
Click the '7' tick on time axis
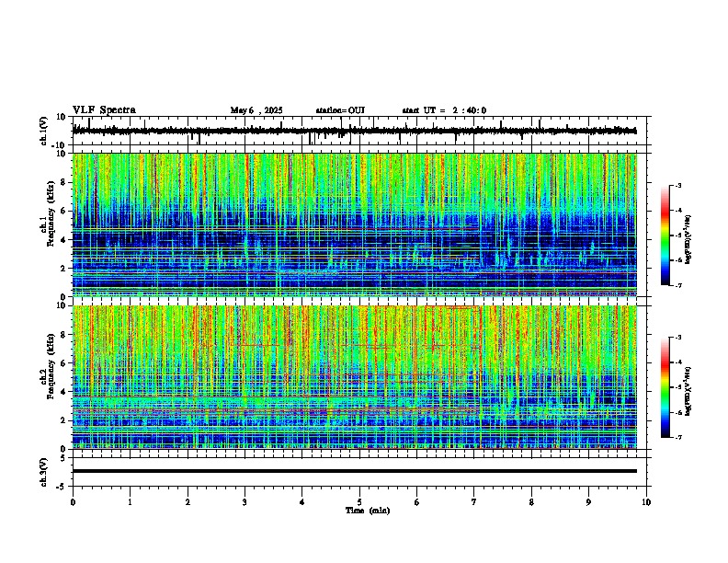tap(474, 501)
